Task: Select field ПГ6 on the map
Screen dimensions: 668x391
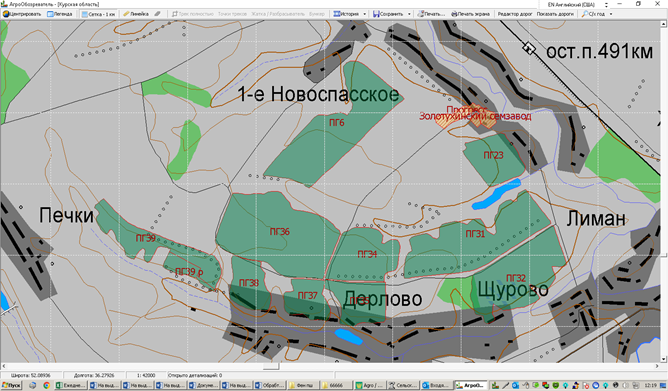Action: click(337, 123)
